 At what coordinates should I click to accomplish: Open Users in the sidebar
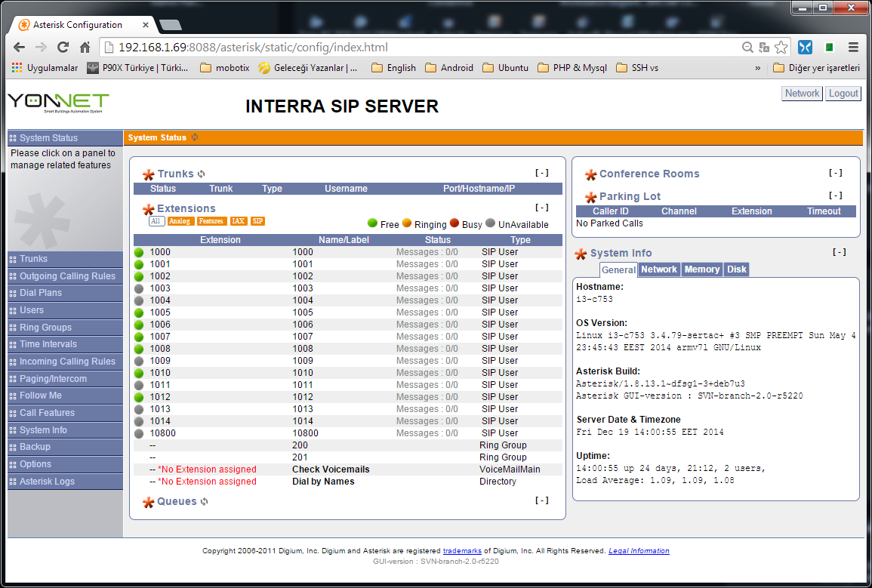pyautogui.click(x=65, y=310)
